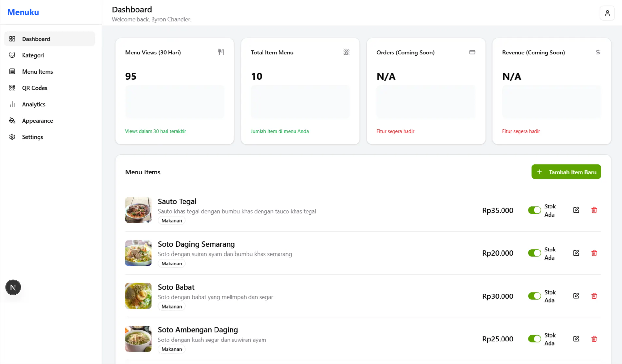Click edit icon for Soto Ambengan Daging
The image size is (622, 364).
point(576,339)
